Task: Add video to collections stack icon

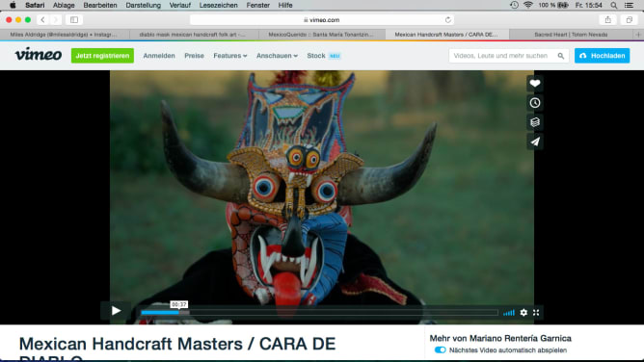Action: (x=535, y=122)
